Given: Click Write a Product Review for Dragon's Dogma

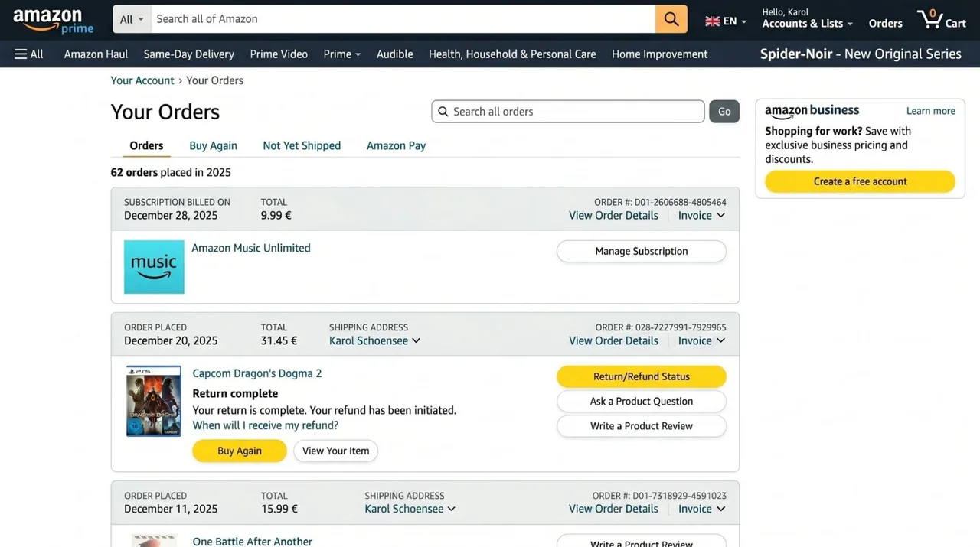Looking at the screenshot, I should pyautogui.click(x=642, y=426).
